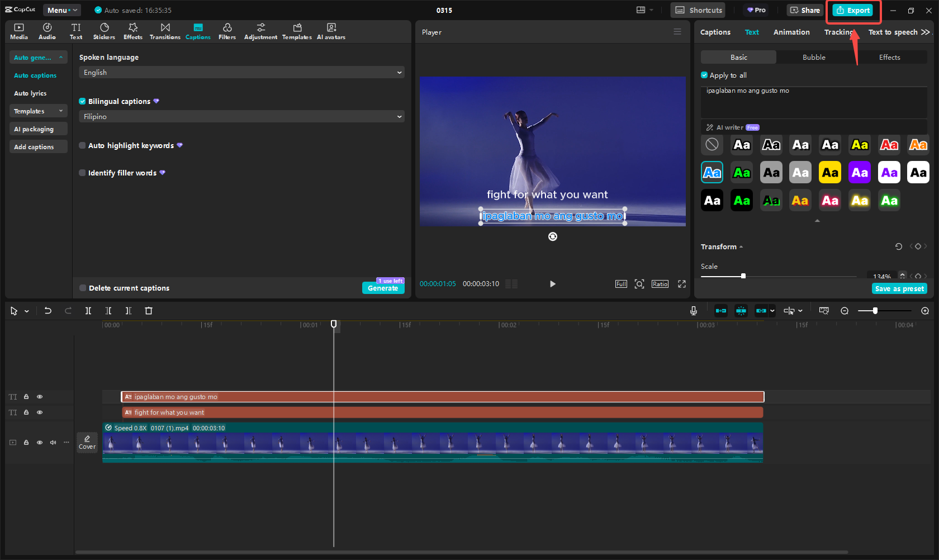This screenshot has height=560, width=939.
Task: Select the Filters icon in the toolbar
Action: [x=227, y=31]
